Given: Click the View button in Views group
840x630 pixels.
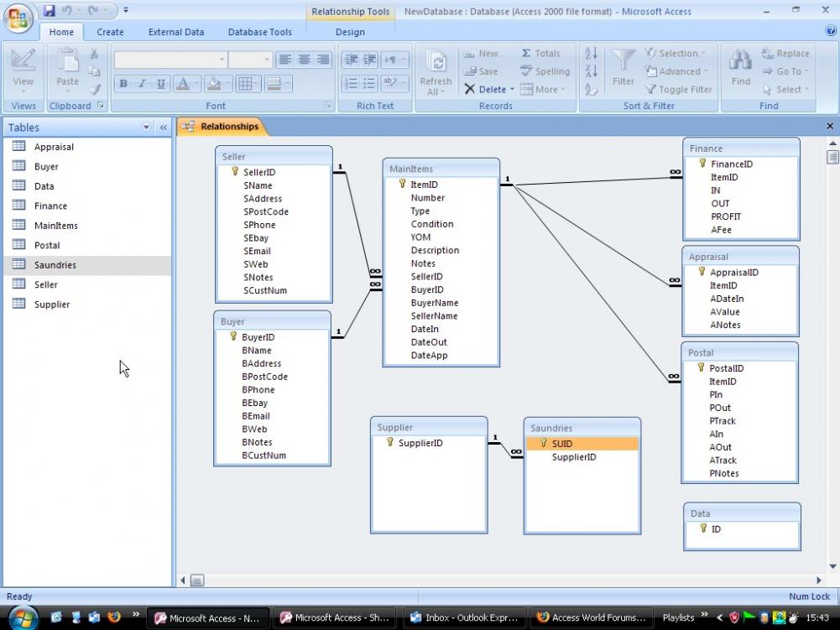Looking at the screenshot, I should tap(23, 70).
